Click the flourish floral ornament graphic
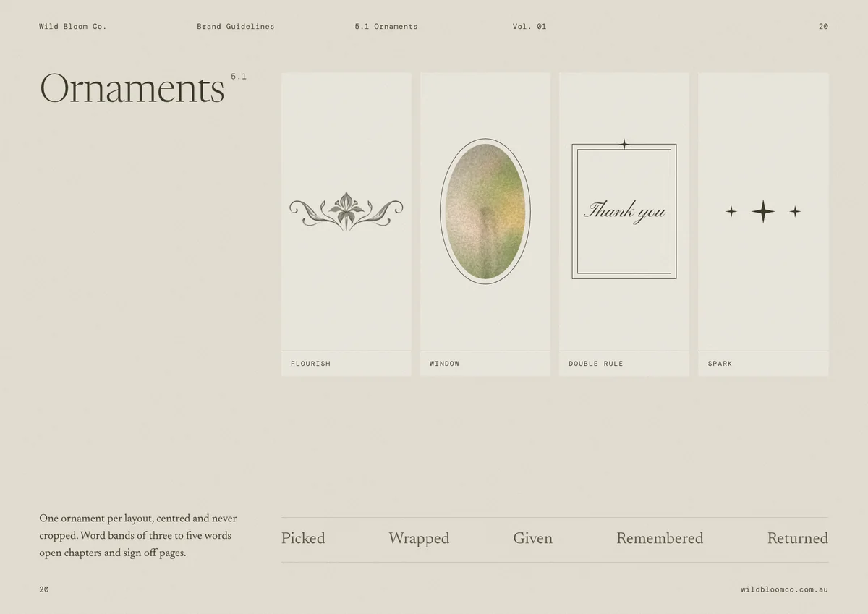The height and width of the screenshot is (614, 868). point(346,211)
